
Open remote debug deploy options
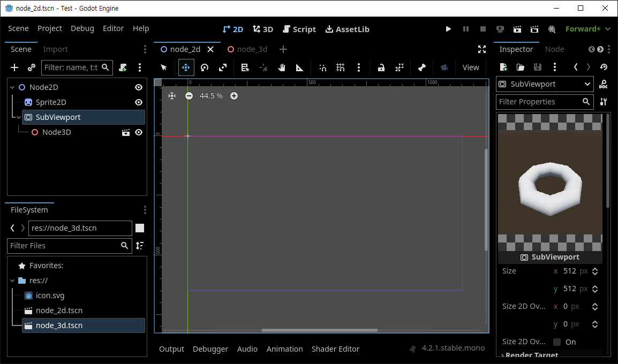pyautogui.click(x=500, y=29)
